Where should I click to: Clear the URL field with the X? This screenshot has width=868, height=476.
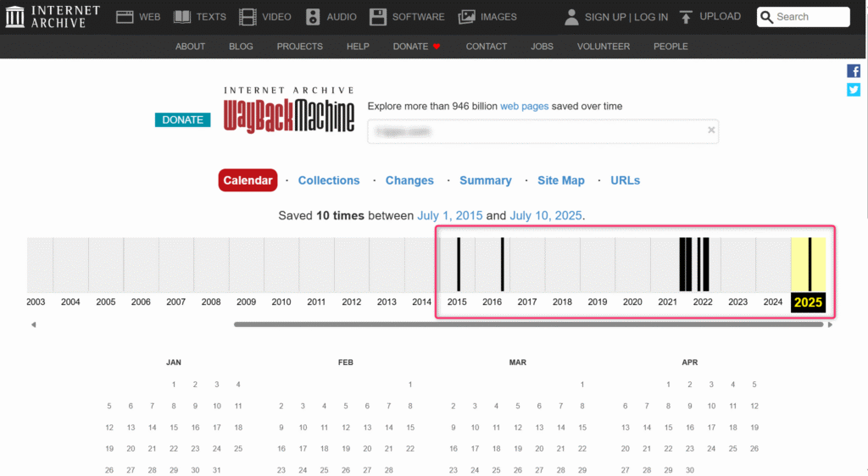(711, 130)
